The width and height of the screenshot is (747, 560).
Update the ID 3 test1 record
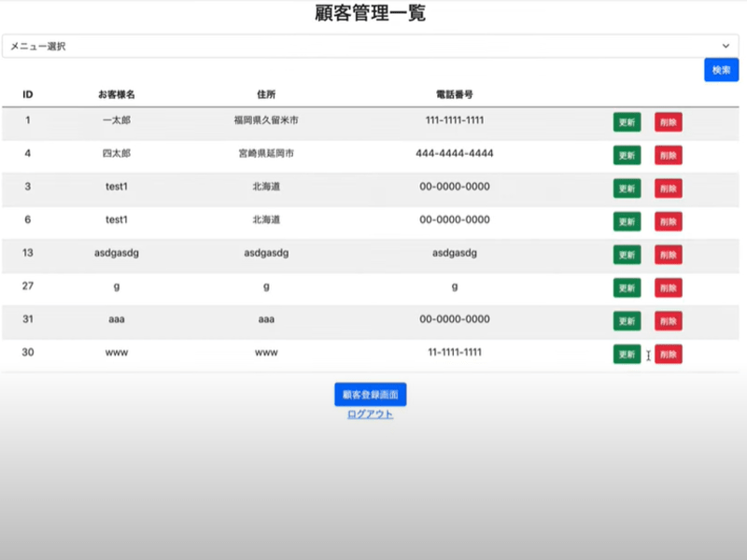coord(627,189)
